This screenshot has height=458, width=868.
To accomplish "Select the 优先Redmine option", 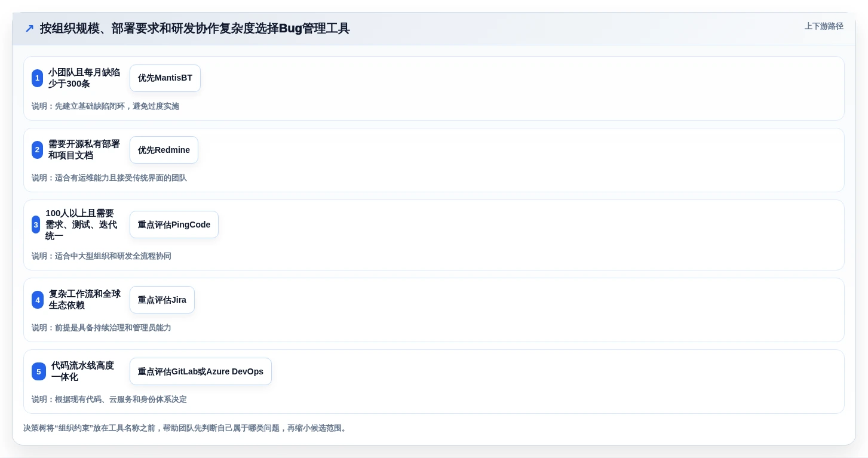I will (164, 150).
